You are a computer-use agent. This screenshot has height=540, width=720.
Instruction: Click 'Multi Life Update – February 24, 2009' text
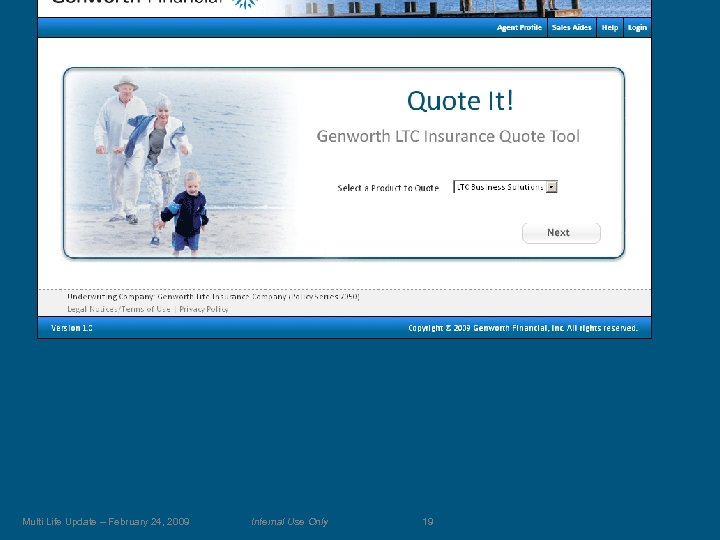click(106, 522)
